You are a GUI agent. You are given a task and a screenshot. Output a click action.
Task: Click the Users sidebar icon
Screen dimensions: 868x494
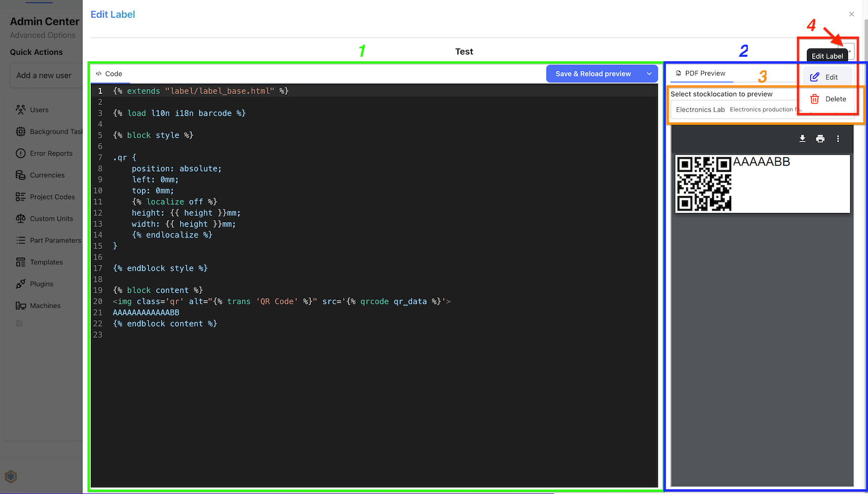point(21,110)
